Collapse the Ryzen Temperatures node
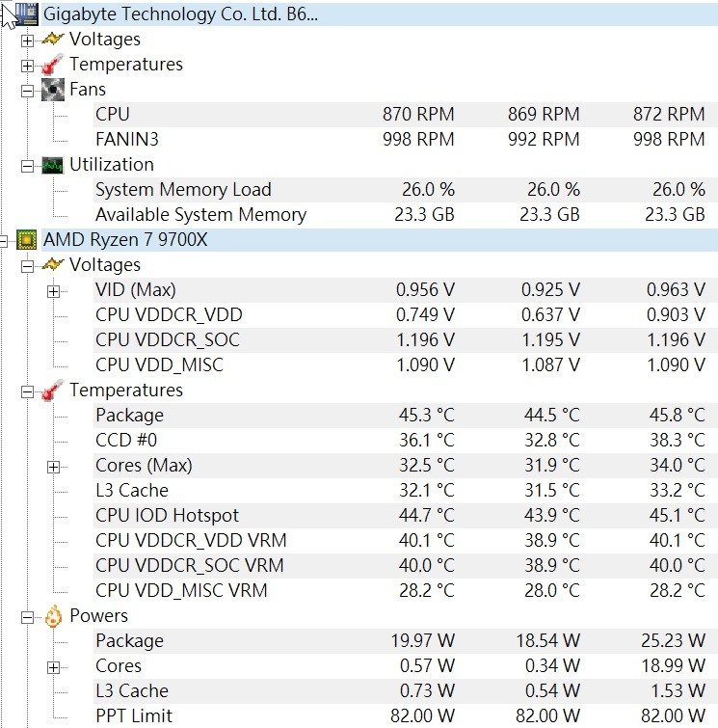This screenshot has width=718, height=728. [x=27, y=391]
